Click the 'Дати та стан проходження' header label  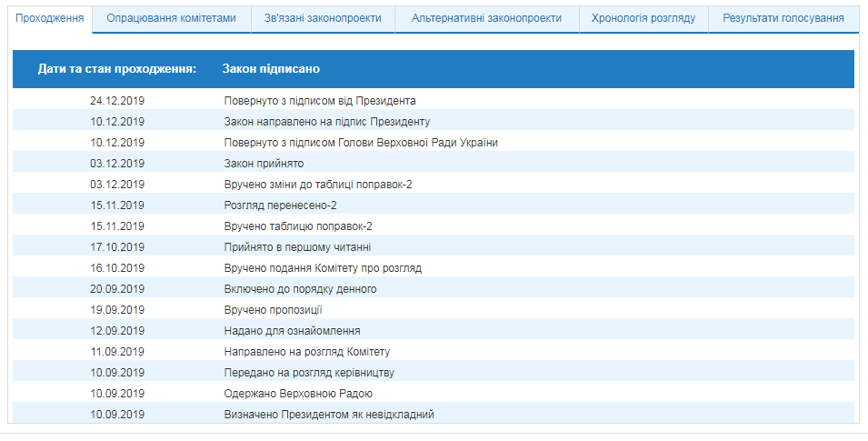[117, 69]
